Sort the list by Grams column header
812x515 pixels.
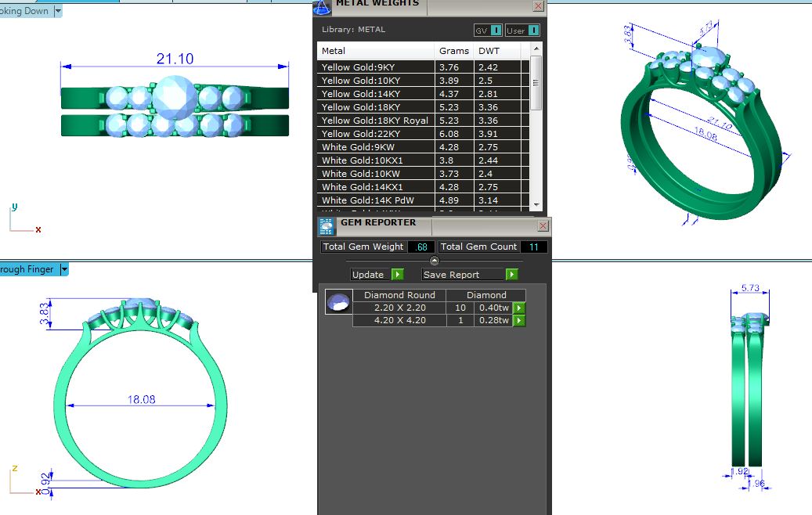454,51
